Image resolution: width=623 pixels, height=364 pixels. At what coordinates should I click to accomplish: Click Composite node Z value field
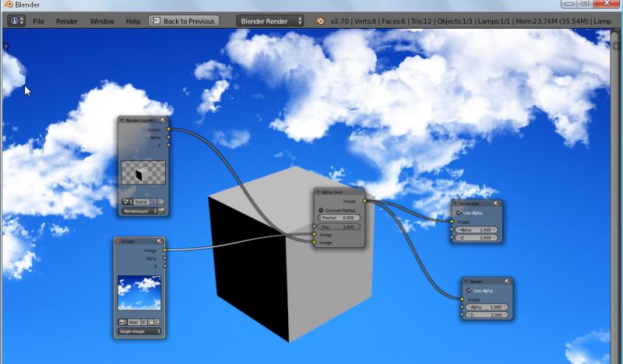[476, 238]
